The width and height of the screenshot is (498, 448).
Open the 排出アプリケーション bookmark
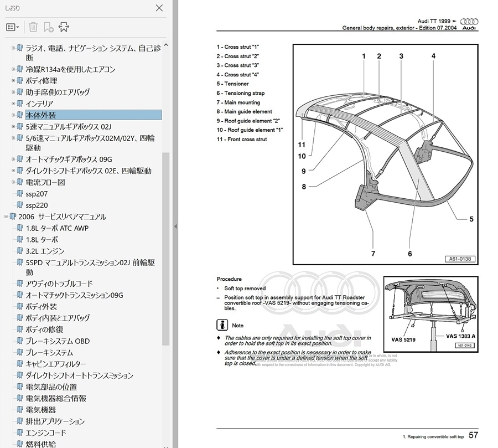pos(55,421)
